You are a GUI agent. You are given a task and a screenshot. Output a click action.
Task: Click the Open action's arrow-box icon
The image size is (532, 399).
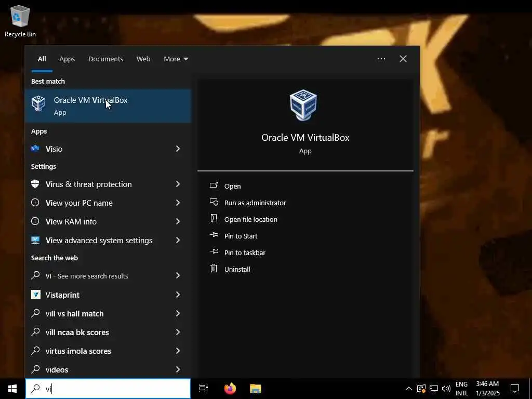pyautogui.click(x=214, y=185)
